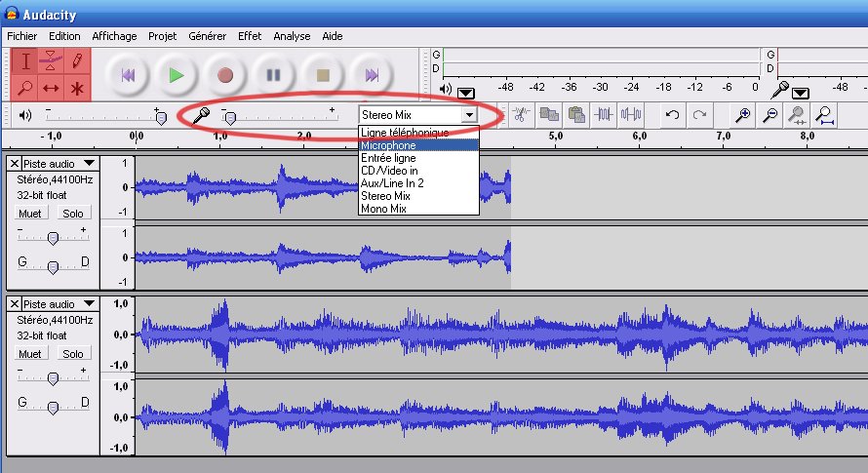868x473 pixels.
Task: Open the second Piste audio track menu
Action: click(x=59, y=303)
